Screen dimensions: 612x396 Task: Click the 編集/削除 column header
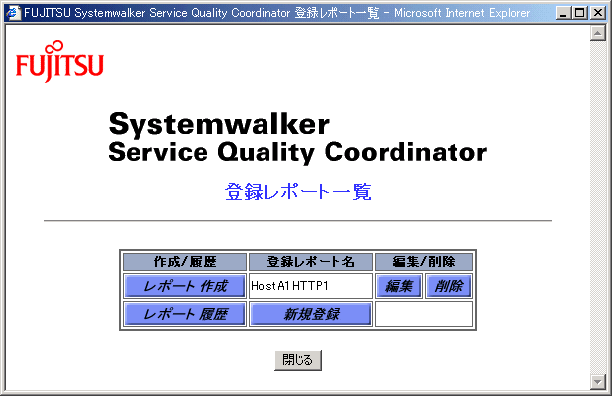point(424,262)
